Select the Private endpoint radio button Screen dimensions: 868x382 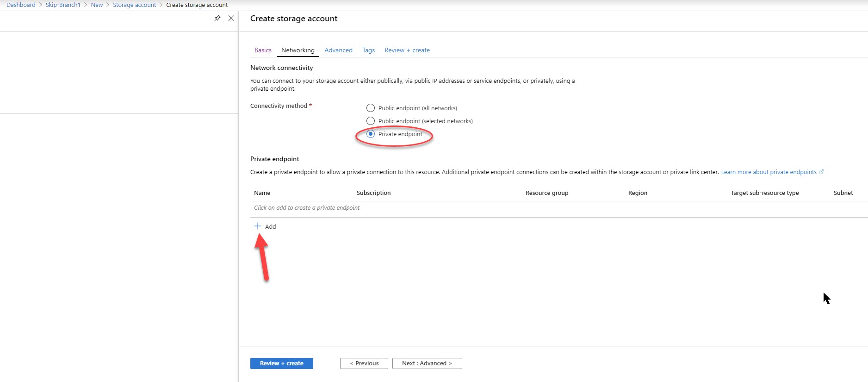coord(371,134)
